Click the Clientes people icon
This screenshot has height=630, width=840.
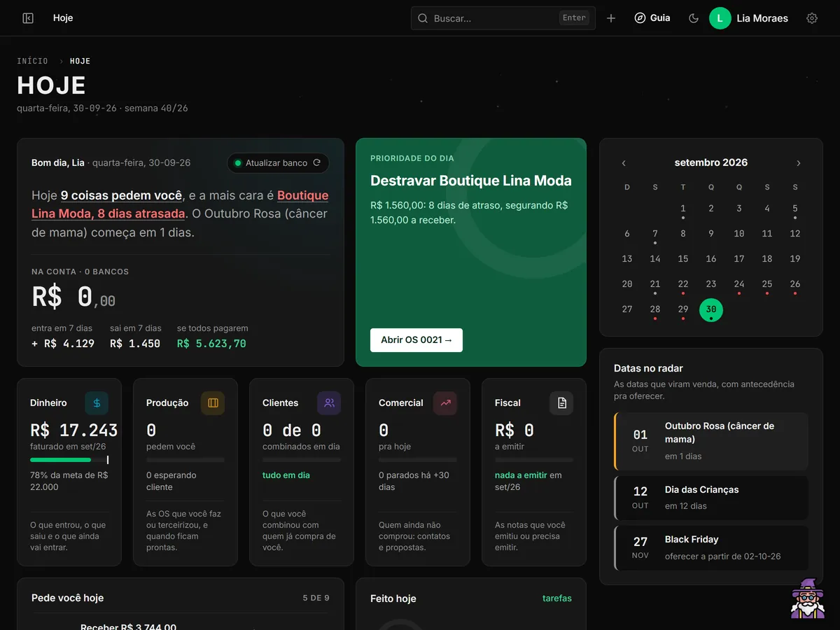coord(329,403)
